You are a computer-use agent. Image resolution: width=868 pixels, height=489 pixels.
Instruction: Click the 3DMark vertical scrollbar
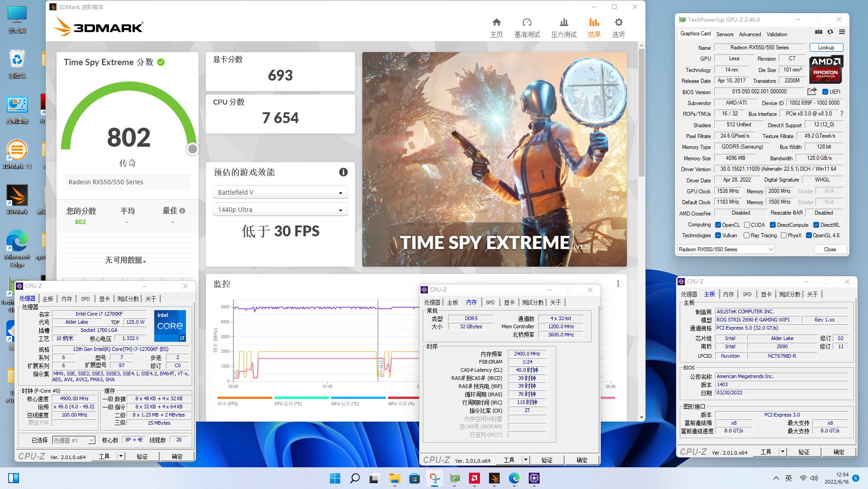click(641, 113)
